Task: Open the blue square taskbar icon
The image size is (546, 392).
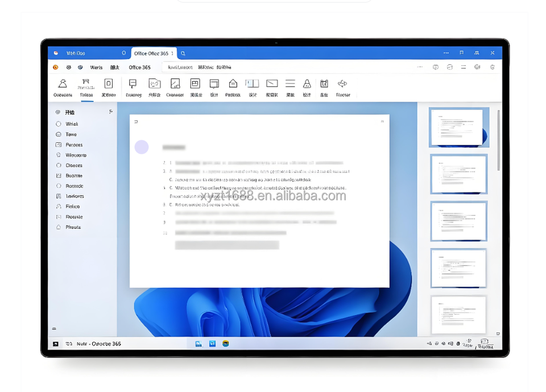Action: (212, 344)
